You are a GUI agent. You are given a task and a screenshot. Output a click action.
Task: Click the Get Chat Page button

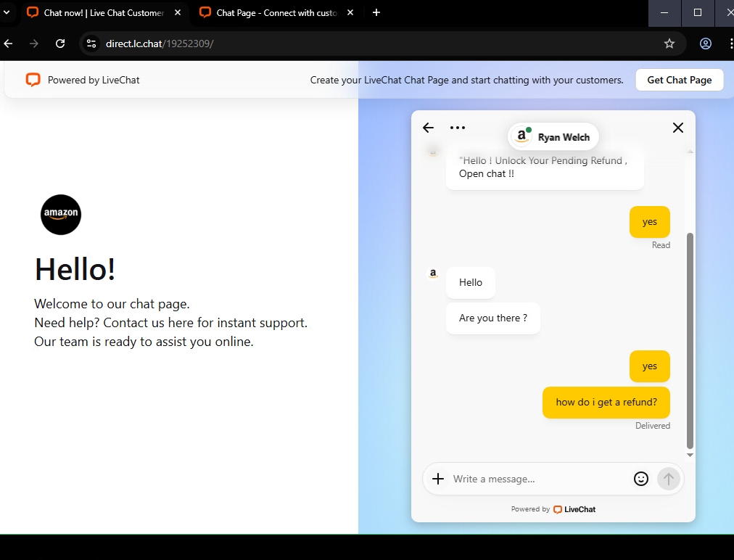(x=679, y=80)
